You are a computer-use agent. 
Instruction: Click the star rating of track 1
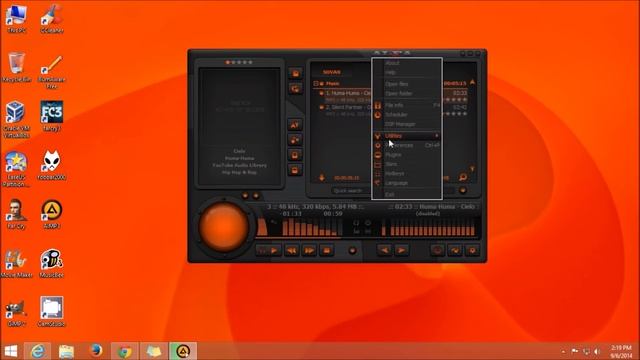tap(456, 100)
